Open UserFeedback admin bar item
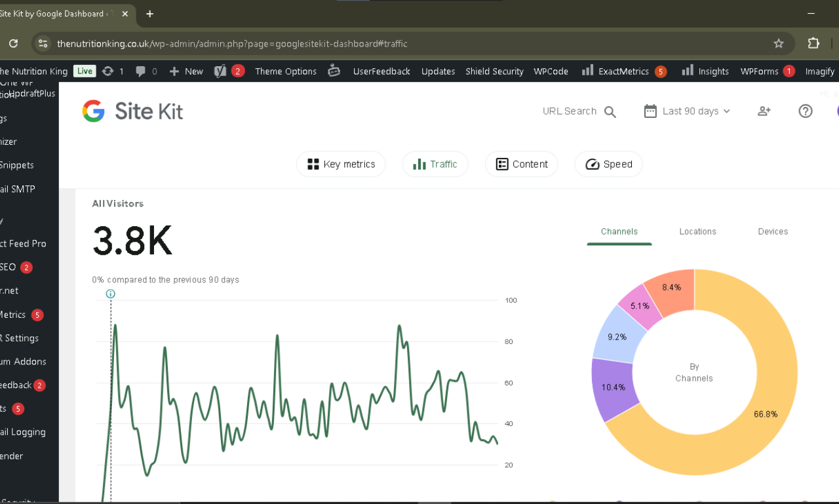The image size is (839, 504). click(x=381, y=71)
